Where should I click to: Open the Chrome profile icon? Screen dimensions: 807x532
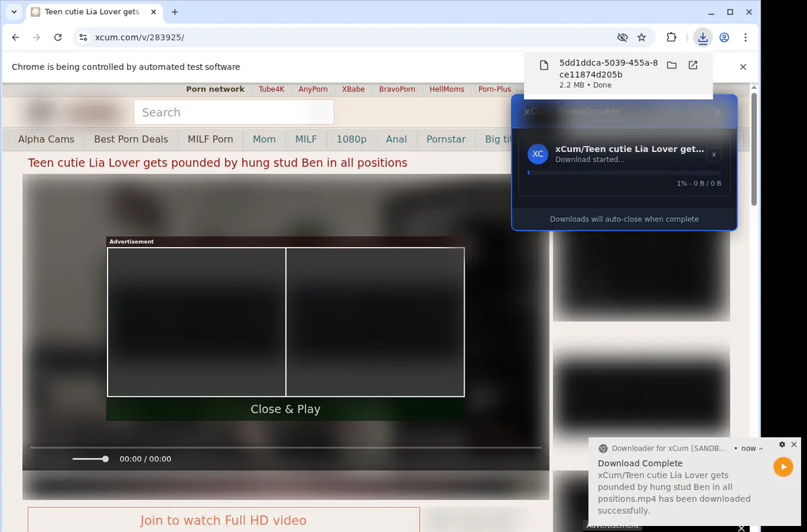(724, 38)
